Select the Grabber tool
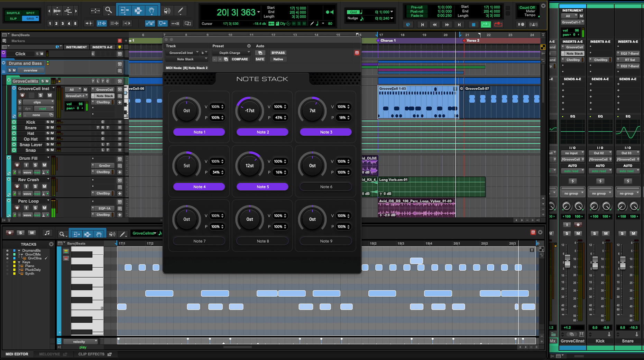This screenshot has height=360, width=644. [x=151, y=10]
